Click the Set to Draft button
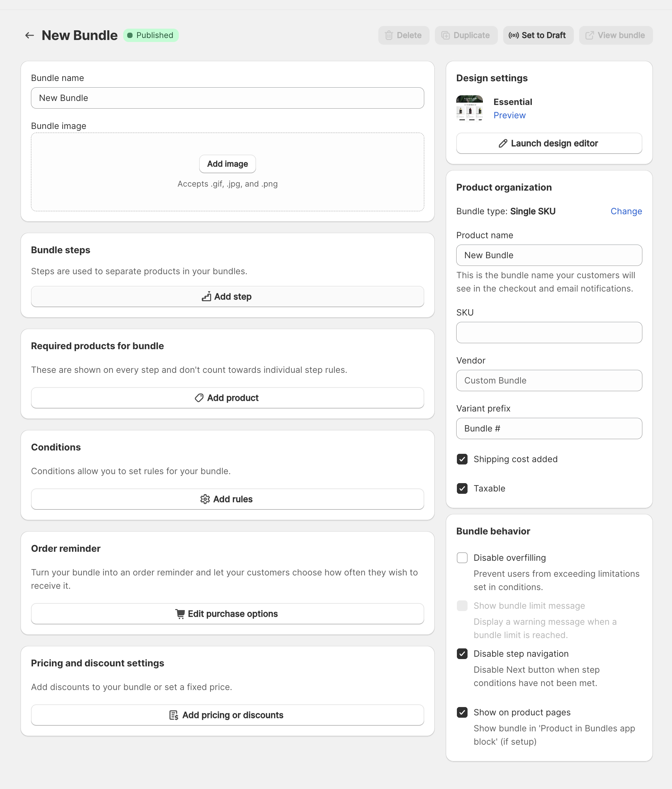The height and width of the screenshot is (789, 672). click(x=538, y=35)
